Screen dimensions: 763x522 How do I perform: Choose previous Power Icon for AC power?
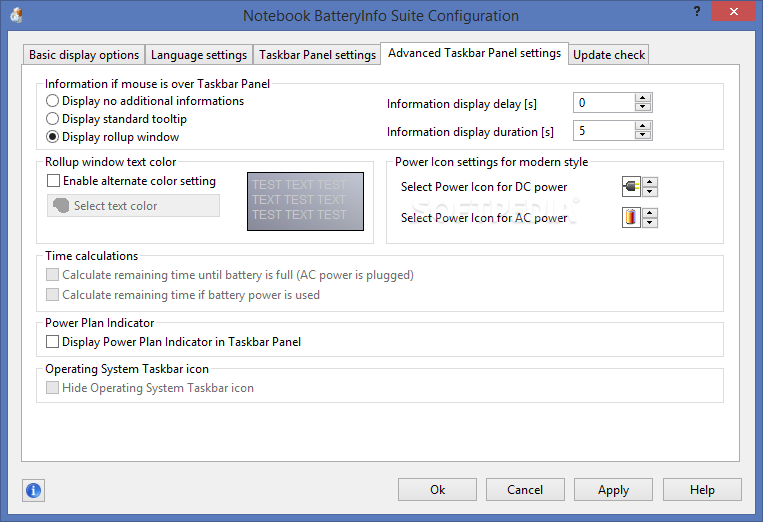click(x=650, y=222)
